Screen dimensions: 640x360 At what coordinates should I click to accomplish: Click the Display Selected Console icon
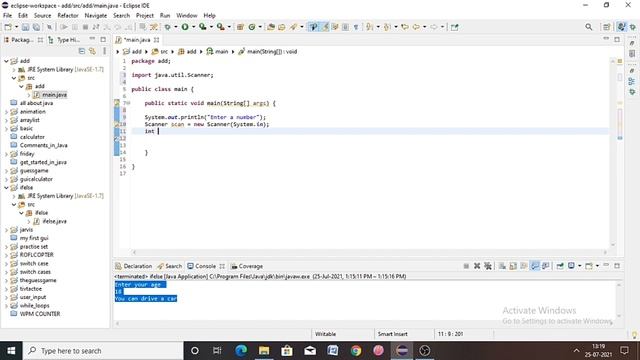tap(571, 266)
